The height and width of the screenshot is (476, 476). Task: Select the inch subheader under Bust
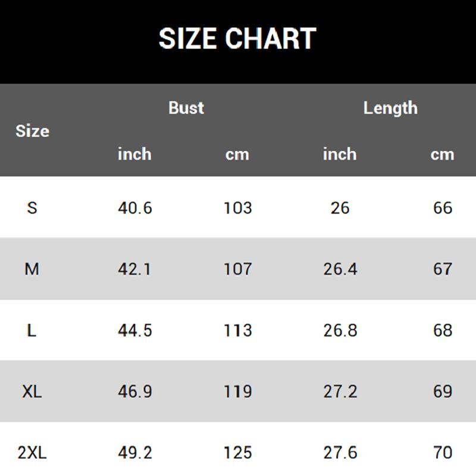coord(134,154)
